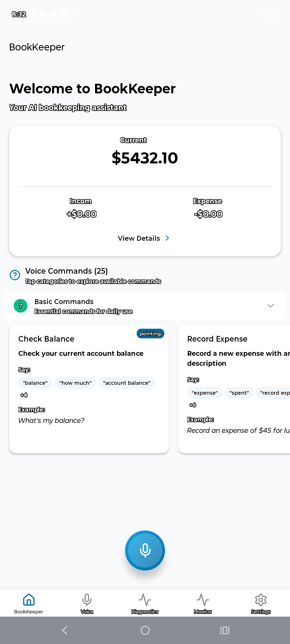Viewport: 290px width, 644px height.
Task: Tap the View Details arrow chevron
Action: pos(167,238)
